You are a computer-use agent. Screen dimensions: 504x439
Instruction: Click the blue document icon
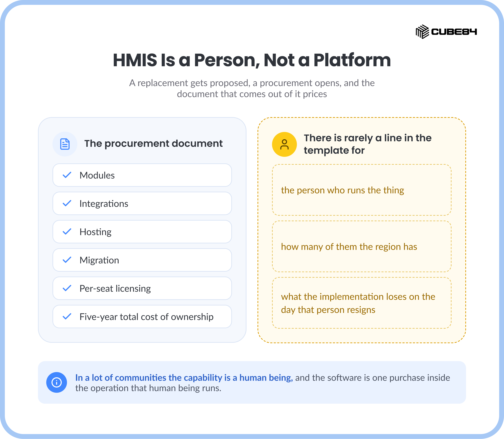pyautogui.click(x=65, y=144)
